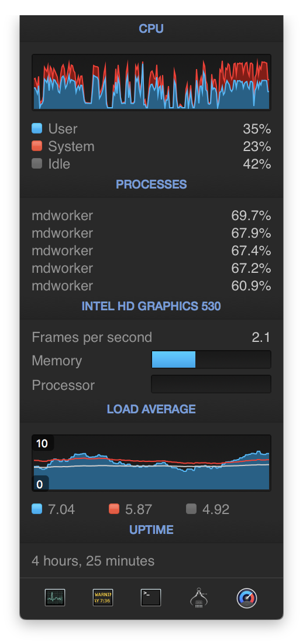
Task: Click the blue User legend square
Action: pos(37,129)
